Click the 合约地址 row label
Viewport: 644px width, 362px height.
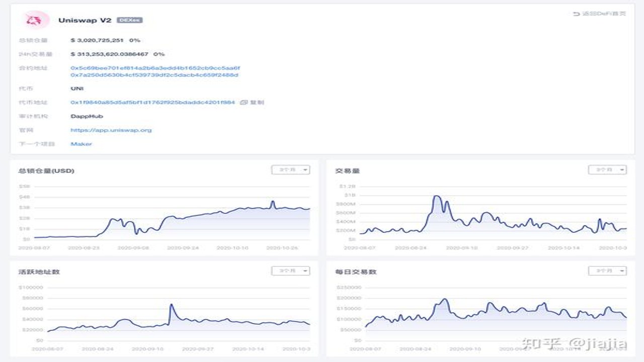tap(33, 68)
